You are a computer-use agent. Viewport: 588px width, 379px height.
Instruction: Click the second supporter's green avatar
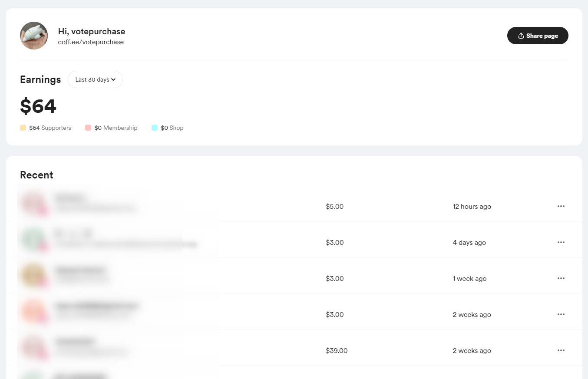tap(33, 239)
